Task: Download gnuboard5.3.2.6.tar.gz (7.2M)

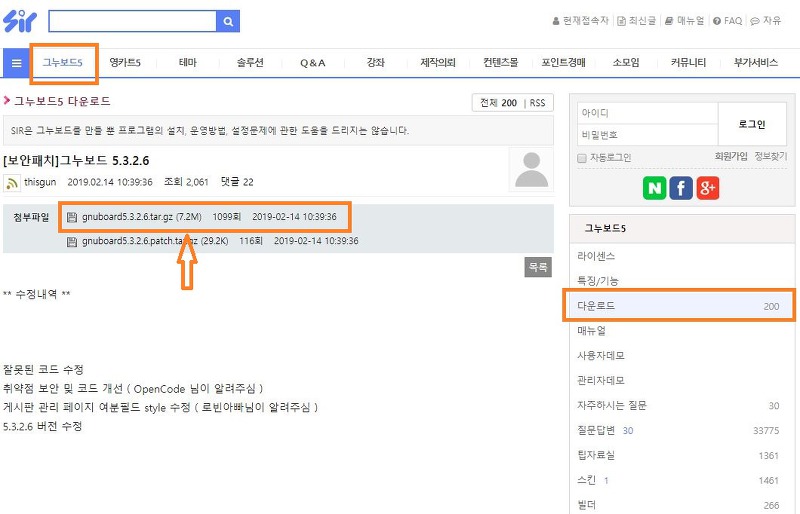Action: point(142,217)
